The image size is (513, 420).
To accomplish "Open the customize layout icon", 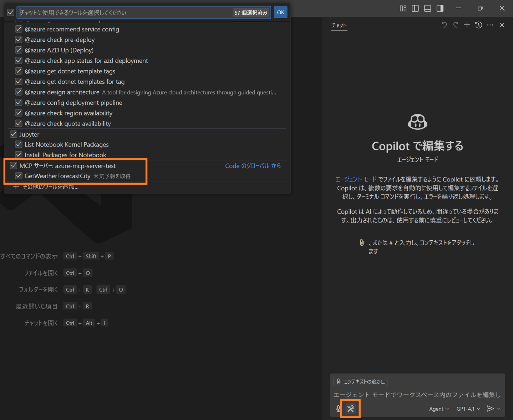I will 403,8.
